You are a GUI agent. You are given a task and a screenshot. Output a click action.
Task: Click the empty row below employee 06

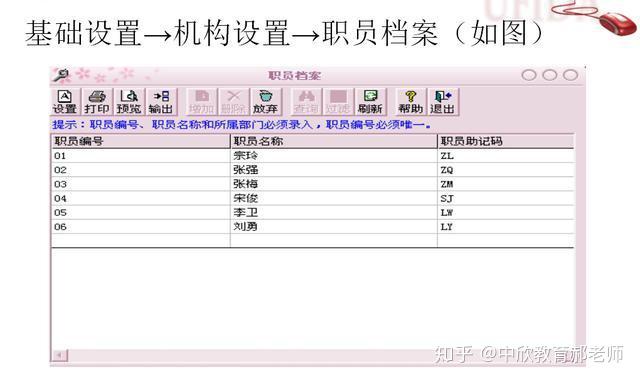point(313,241)
